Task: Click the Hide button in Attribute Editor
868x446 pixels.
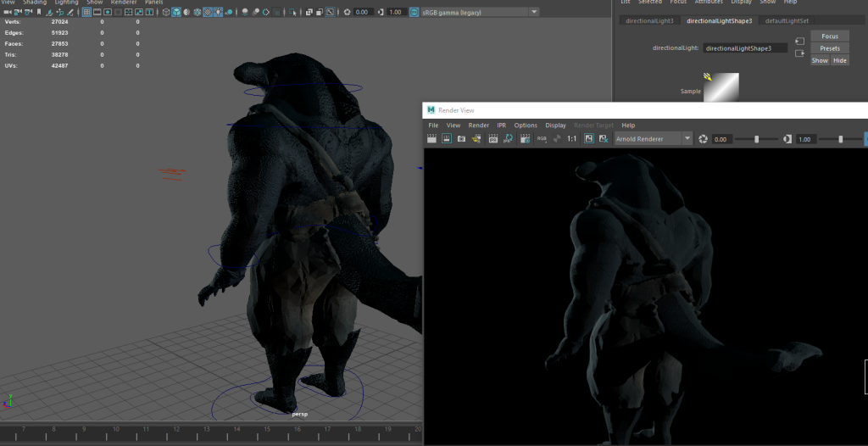Action: (x=839, y=60)
